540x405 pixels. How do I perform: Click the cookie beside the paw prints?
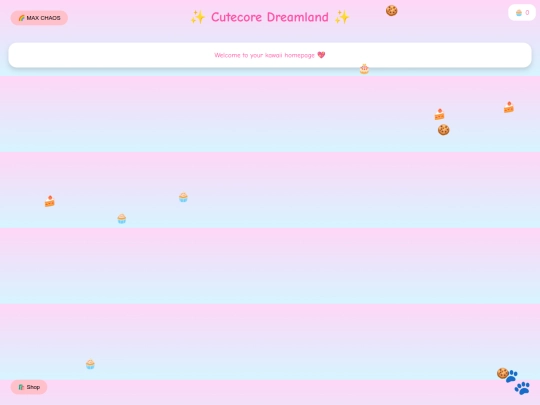pyautogui.click(x=502, y=373)
